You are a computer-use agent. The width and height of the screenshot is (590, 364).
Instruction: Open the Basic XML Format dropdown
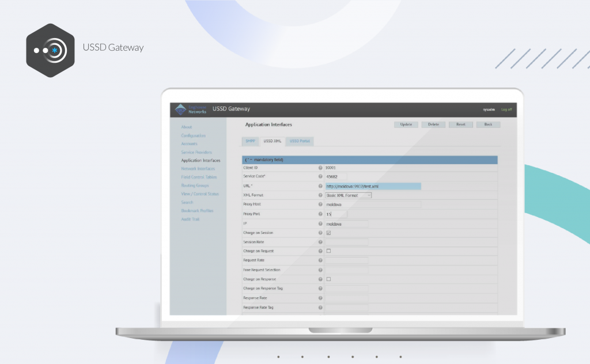[349, 195]
